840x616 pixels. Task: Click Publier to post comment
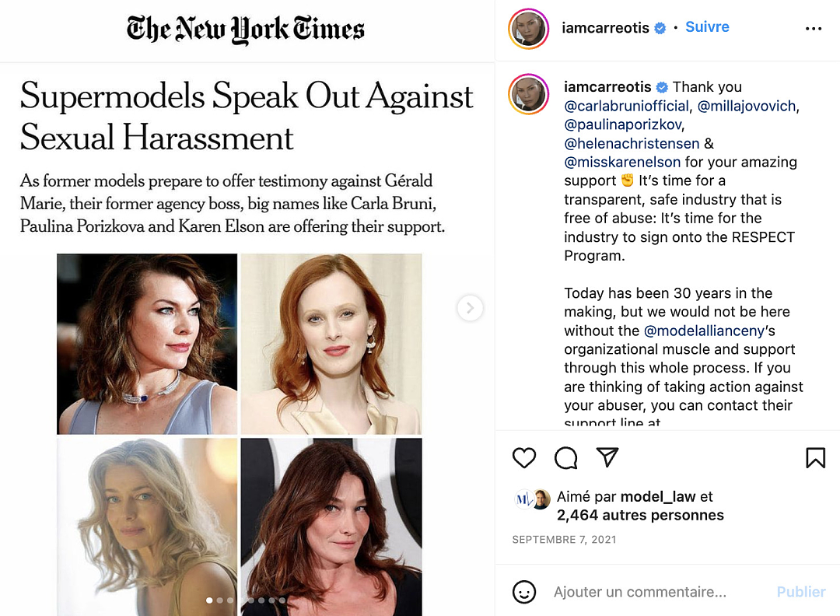[801, 592]
